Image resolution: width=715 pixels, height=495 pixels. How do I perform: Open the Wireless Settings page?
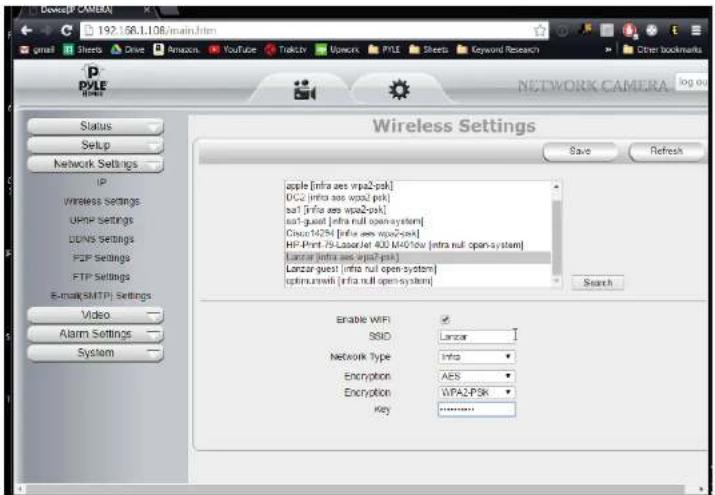tap(101, 201)
